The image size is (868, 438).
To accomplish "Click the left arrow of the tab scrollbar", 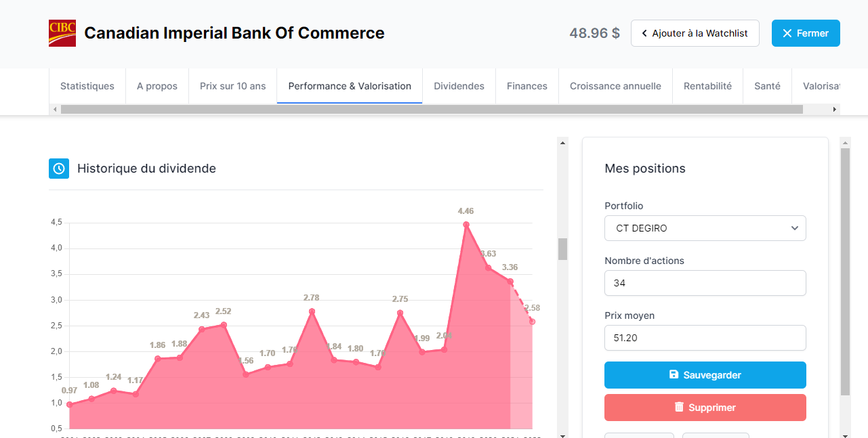I will point(54,109).
